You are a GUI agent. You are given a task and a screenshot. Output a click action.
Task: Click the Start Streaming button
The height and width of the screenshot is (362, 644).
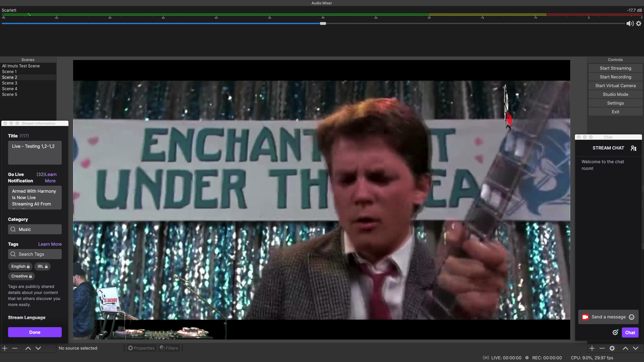pyautogui.click(x=615, y=68)
